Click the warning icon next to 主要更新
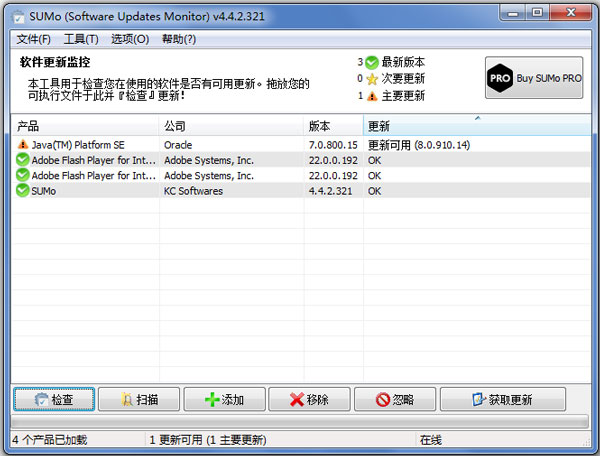 372,96
